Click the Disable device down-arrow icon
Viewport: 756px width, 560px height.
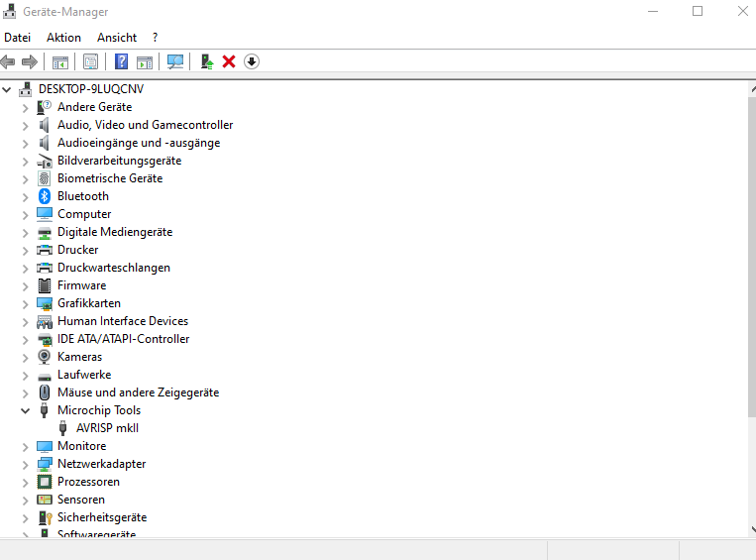tap(252, 61)
